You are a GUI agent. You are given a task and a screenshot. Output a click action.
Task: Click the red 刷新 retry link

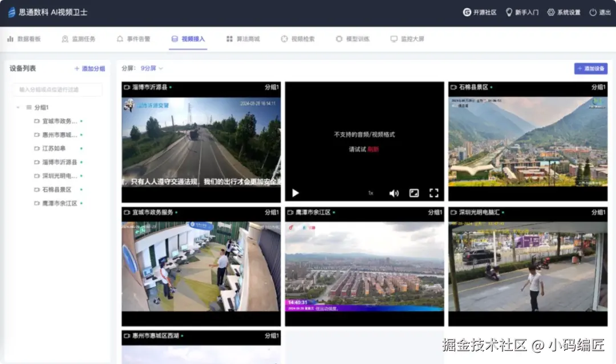pos(373,149)
